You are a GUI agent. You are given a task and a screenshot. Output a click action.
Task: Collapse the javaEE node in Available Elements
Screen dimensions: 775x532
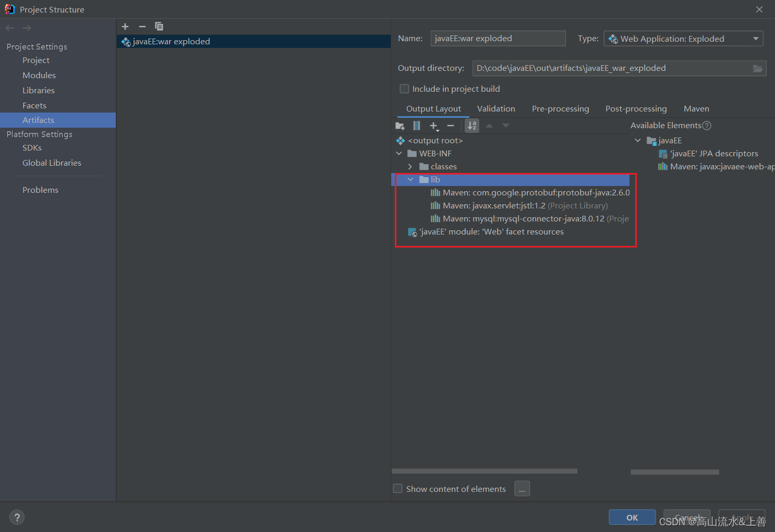coord(638,140)
